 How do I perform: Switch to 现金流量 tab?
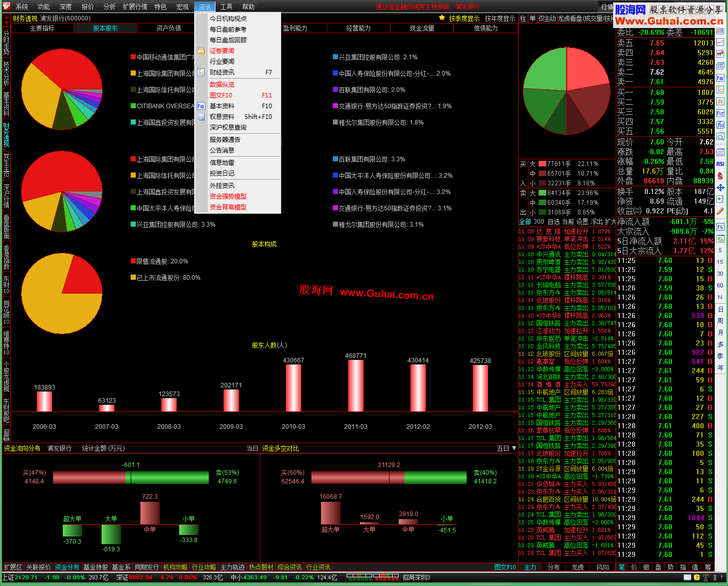[x=422, y=29]
